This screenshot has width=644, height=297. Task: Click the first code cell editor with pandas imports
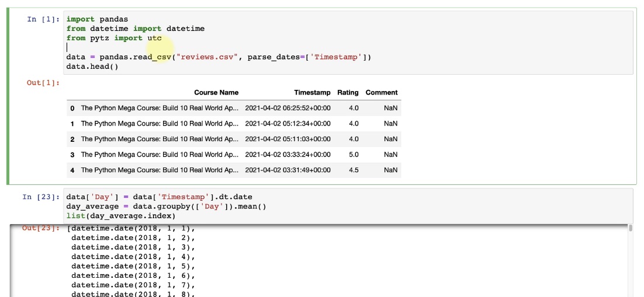(348, 43)
